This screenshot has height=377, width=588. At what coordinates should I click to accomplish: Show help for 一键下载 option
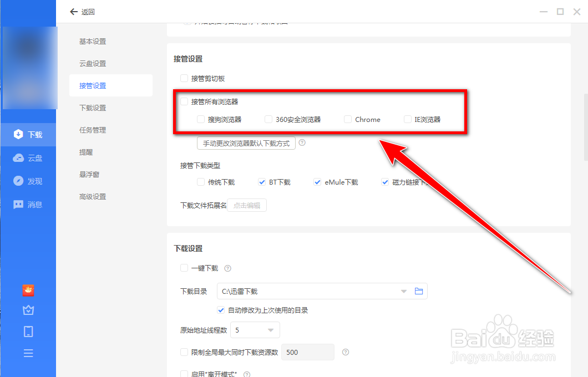pos(227,268)
